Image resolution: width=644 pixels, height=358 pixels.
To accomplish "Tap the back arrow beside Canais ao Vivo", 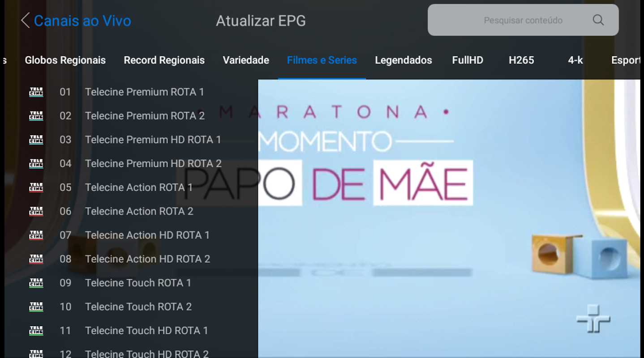I will [x=26, y=21].
